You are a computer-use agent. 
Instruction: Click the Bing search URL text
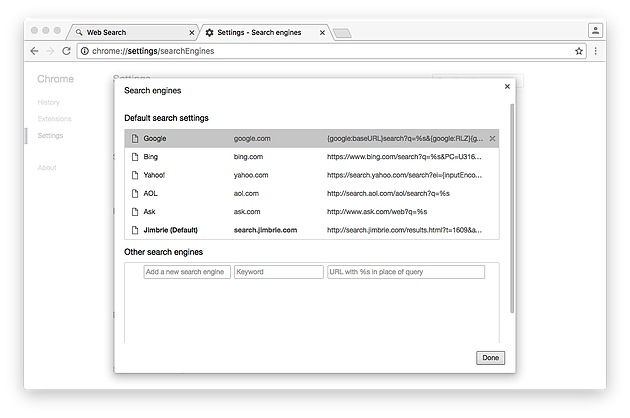[404, 157]
